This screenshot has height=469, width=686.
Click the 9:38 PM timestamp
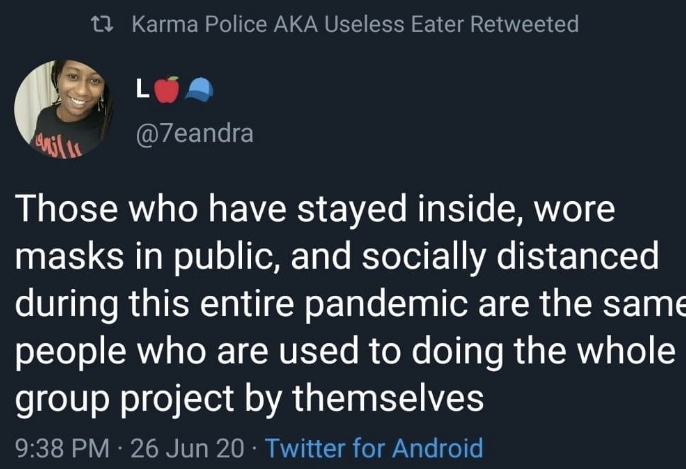pos(61,447)
